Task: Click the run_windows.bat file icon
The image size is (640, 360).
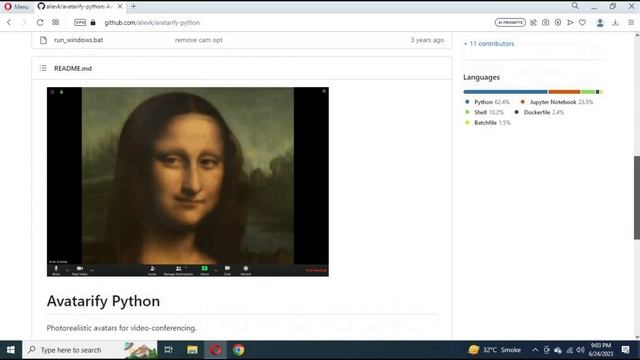Action: 43,40
